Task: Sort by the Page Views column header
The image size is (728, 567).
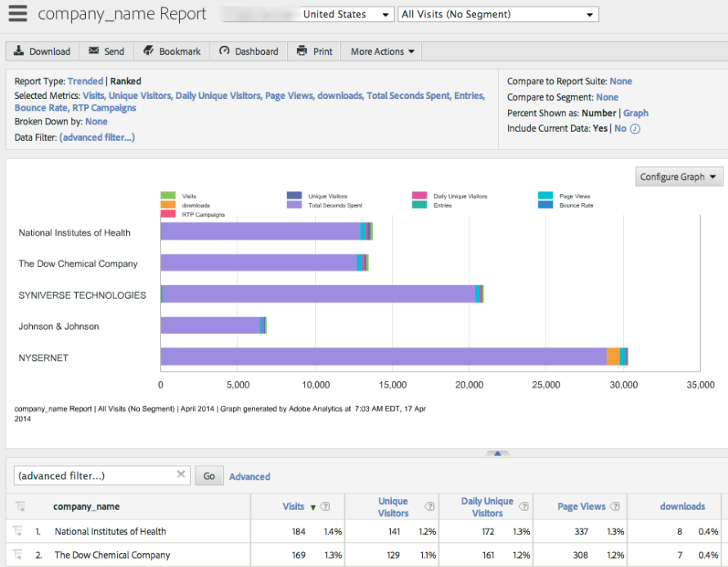Action: click(x=582, y=507)
